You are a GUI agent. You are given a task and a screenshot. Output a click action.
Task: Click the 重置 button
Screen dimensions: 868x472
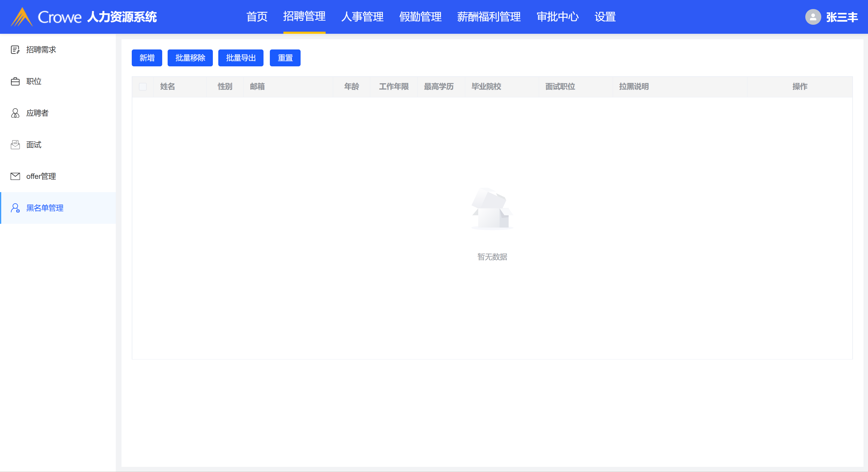click(x=285, y=58)
